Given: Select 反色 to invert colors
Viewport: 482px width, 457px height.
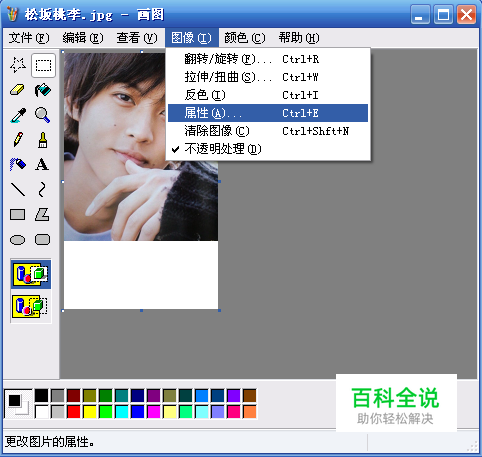Looking at the screenshot, I should (x=268, y=95).
